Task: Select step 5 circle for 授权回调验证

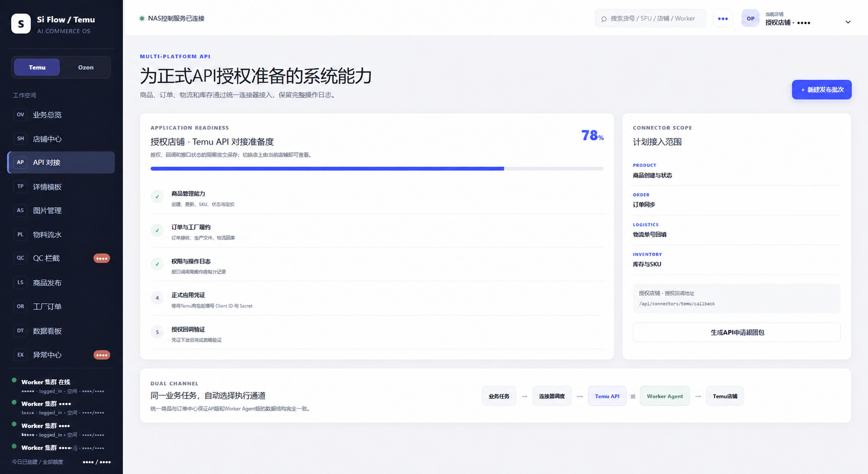Action: pyautogui.click(x=157, y=332)
